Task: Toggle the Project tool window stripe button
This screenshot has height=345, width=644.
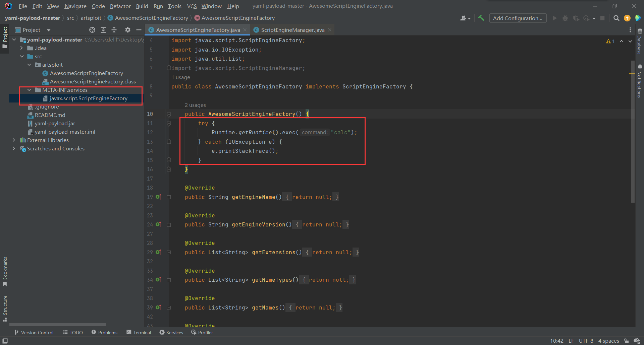Action: pyautogui.click(x=5, y=38)
